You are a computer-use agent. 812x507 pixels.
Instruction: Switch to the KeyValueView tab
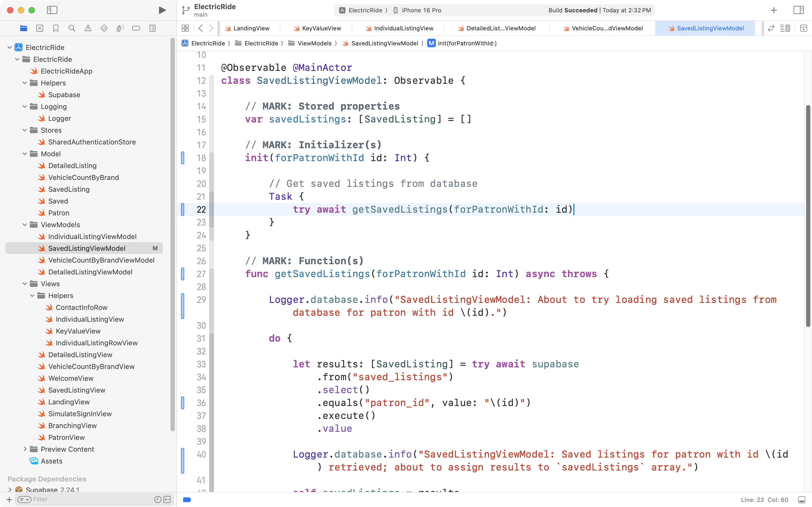tap(321, 28)
